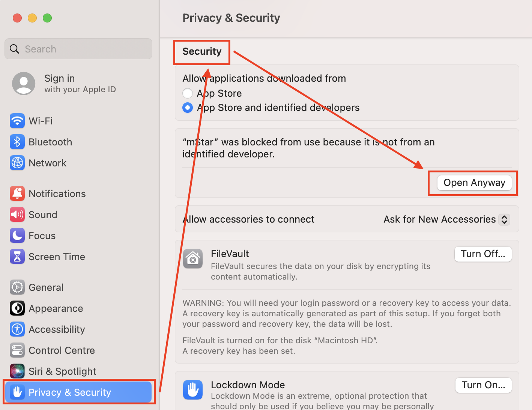The width and height of the screenshot is (532, 410).
Task: Open Sound settings from sidebar
Action: click(17, 214)
